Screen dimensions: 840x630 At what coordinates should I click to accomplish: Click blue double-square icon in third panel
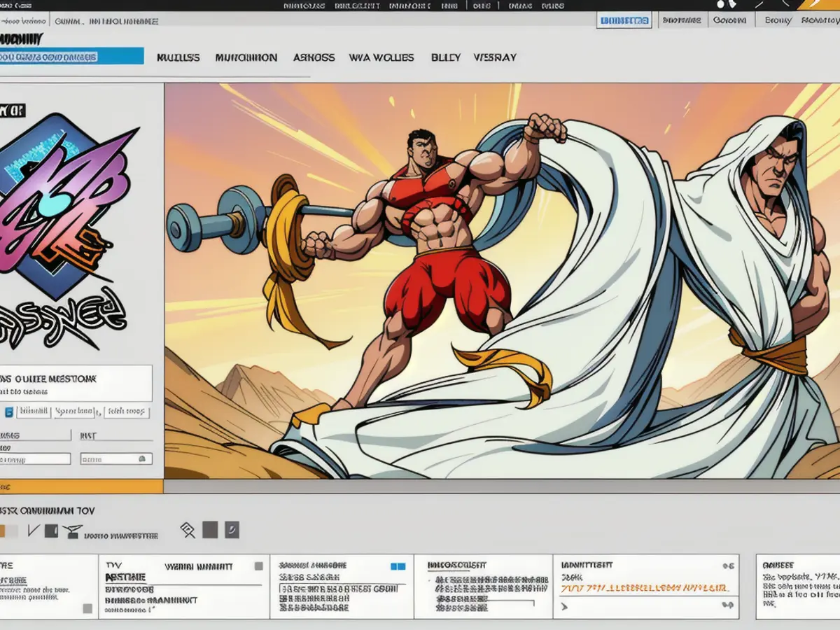(x=398, y=566)
